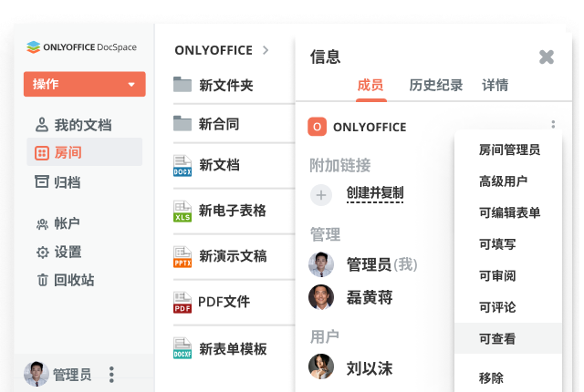Open the 新合同 folder name
The height and width of the screenshot is (392, 584).
219,124
